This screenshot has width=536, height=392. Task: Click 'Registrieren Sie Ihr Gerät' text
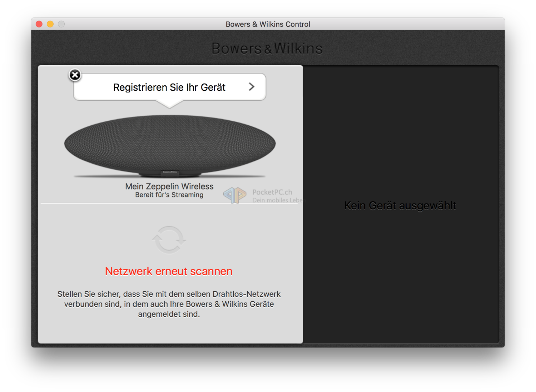click(169, 87)
